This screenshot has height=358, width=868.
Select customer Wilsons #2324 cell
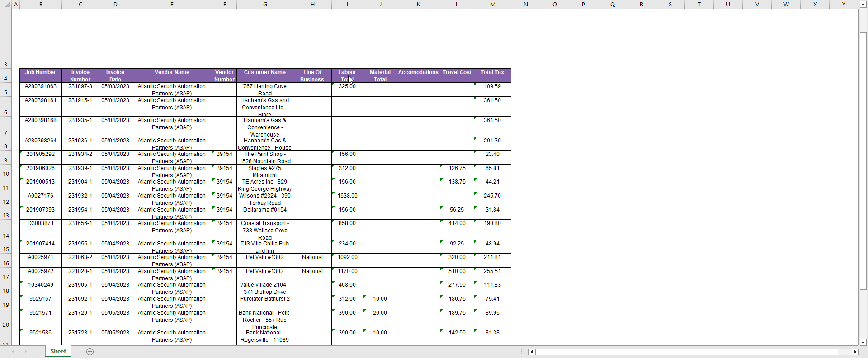pyautogui.click(x=265, y=199)
